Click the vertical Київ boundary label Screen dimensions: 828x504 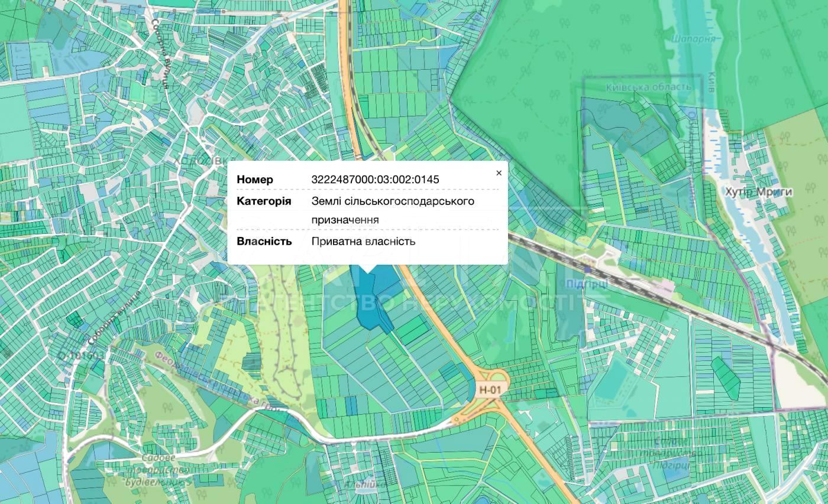710,84
